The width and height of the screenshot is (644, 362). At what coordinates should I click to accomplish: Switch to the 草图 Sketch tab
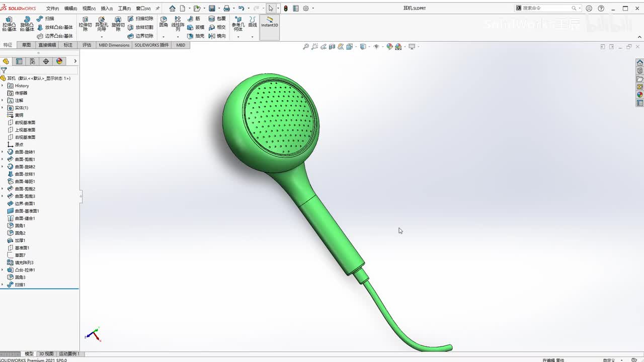tap(26, 45)
